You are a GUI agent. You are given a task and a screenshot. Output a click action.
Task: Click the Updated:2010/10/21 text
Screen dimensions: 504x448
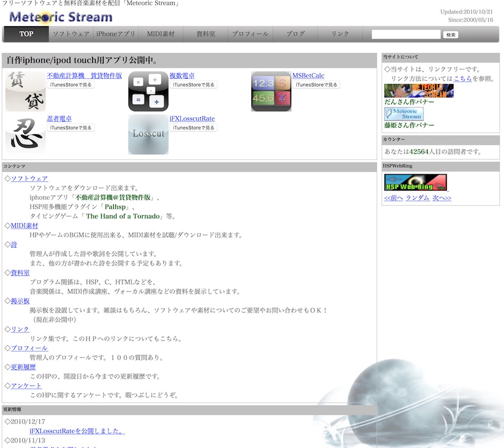click(x=467, y=12)
